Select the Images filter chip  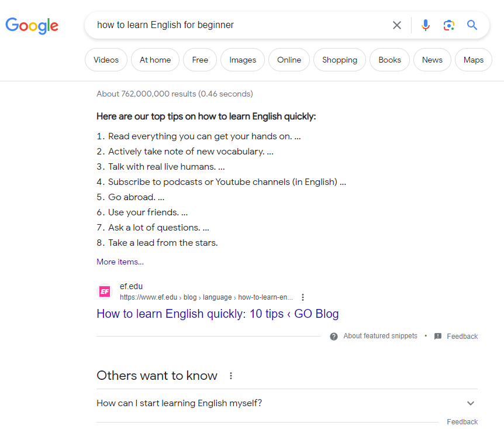point(243,60)
